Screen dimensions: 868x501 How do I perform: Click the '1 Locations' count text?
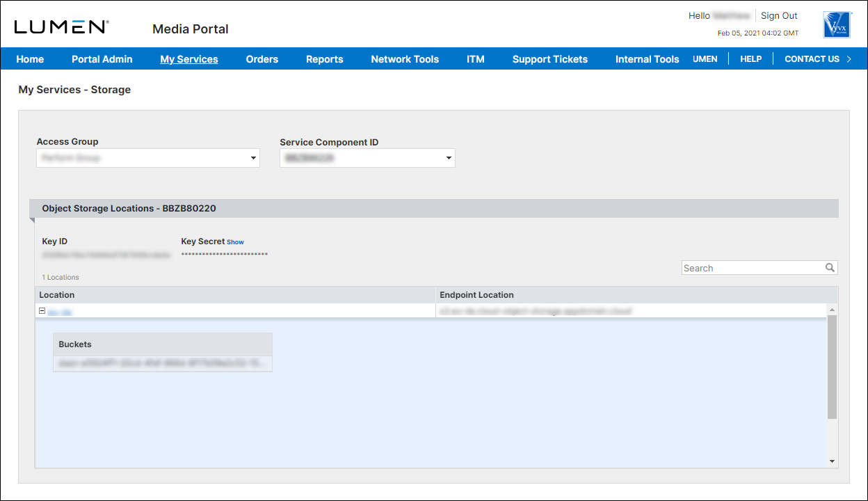(x=61, y=277)
